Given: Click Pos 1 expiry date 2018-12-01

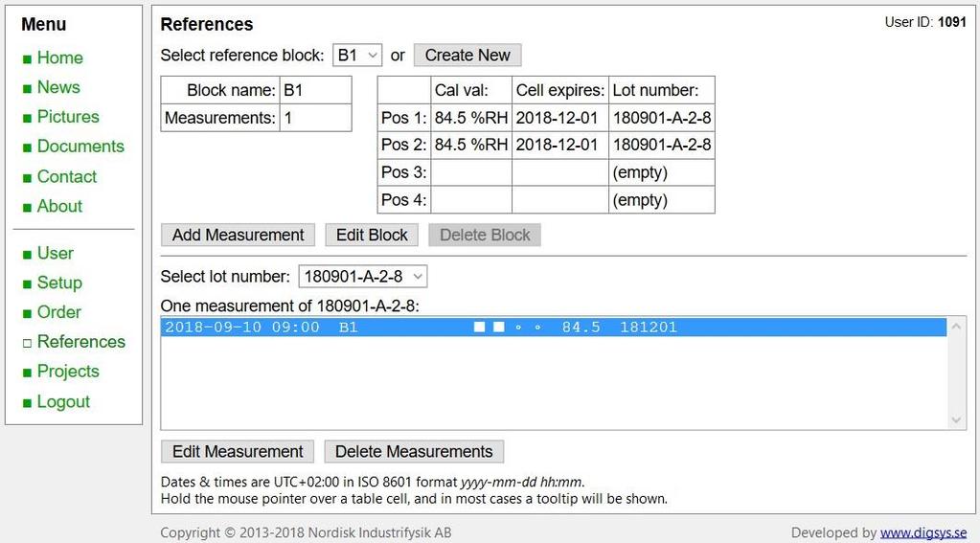Looking at the screenshot, I should click(560, 118).
